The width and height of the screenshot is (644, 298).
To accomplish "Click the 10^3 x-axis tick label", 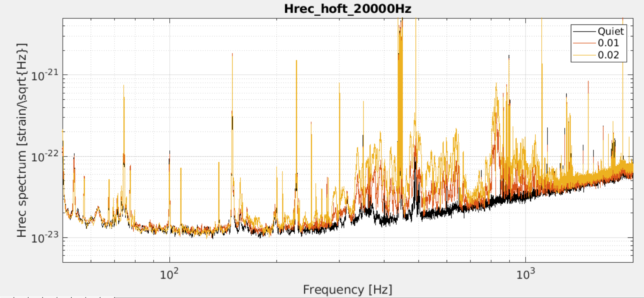I will point(525,274).
